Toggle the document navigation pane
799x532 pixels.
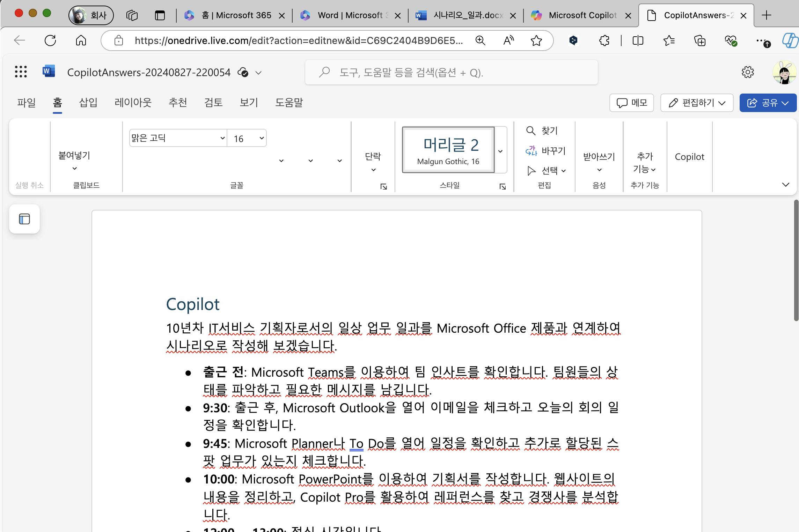click(24, 219)
